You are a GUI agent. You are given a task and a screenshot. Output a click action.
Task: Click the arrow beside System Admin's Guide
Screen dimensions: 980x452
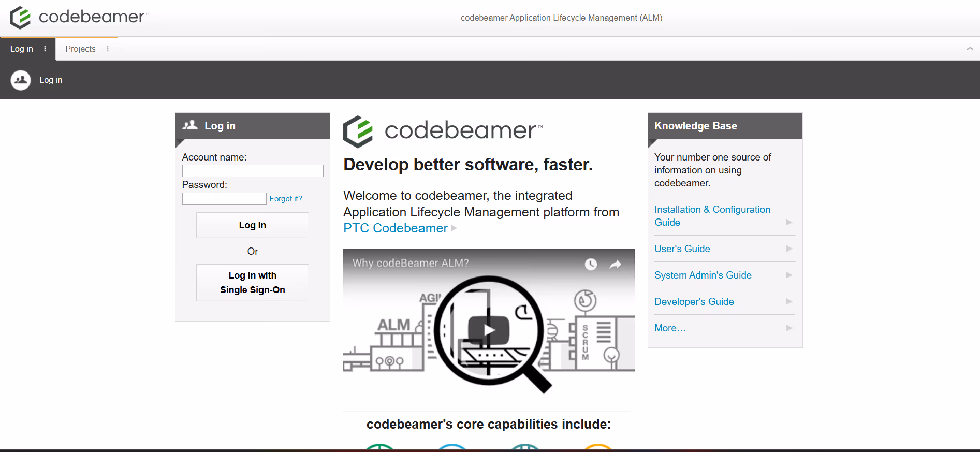(789, 275)
